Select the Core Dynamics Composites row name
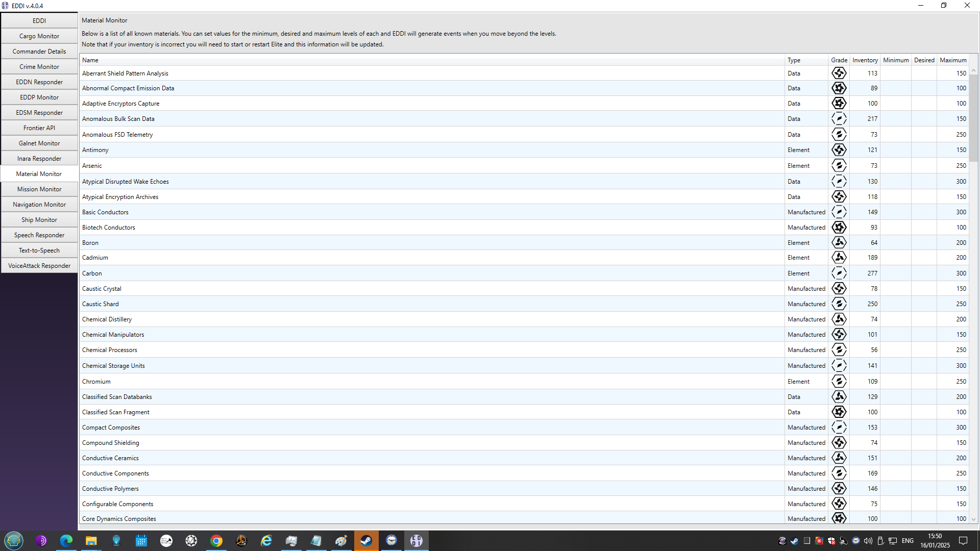980x551 pixels. point(119,518)
